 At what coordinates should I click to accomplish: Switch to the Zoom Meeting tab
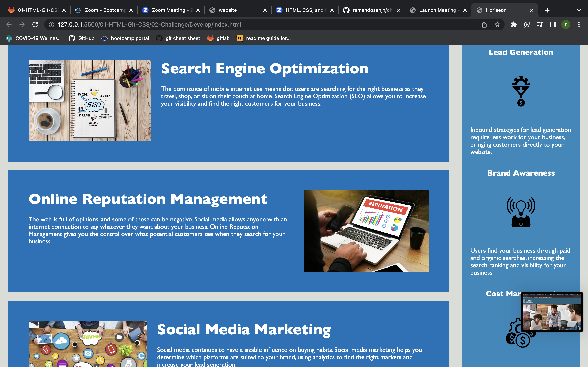click(170, 10)
